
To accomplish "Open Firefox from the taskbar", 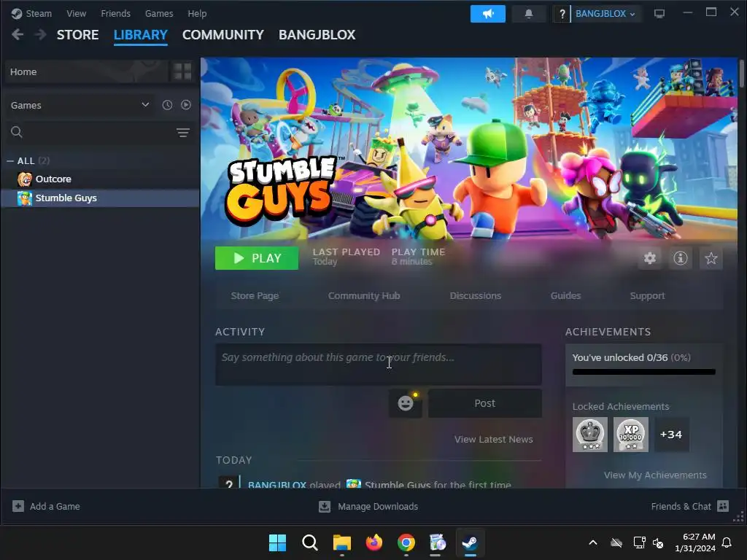I will 374,542.
